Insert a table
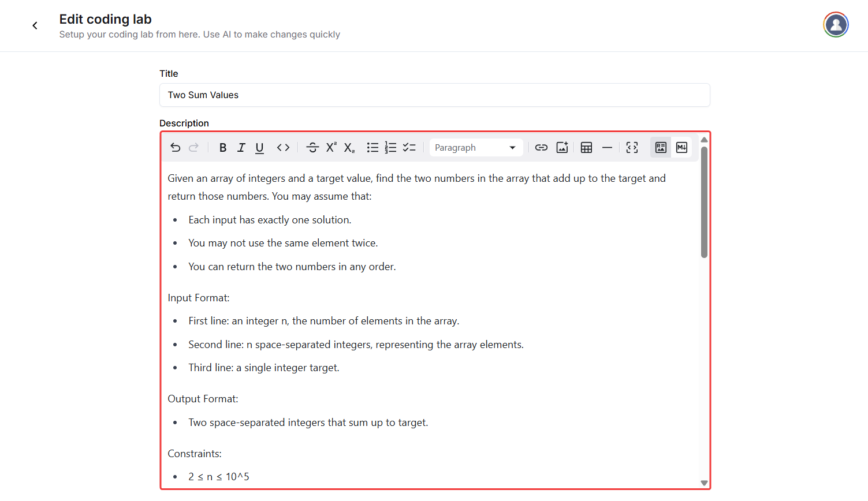Viewport: 868px width, 501px height. click(x=586, y=148)
